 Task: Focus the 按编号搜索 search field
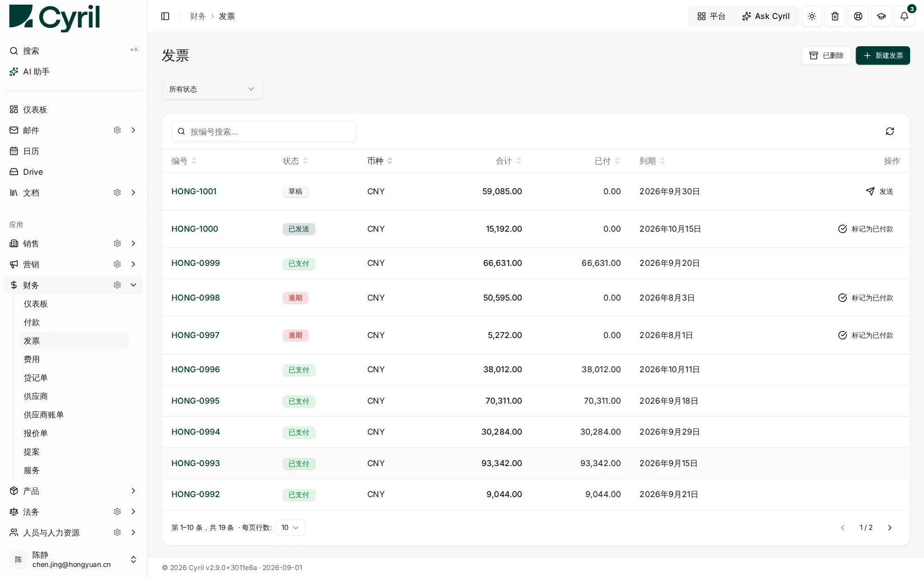[x=264, y=131]
